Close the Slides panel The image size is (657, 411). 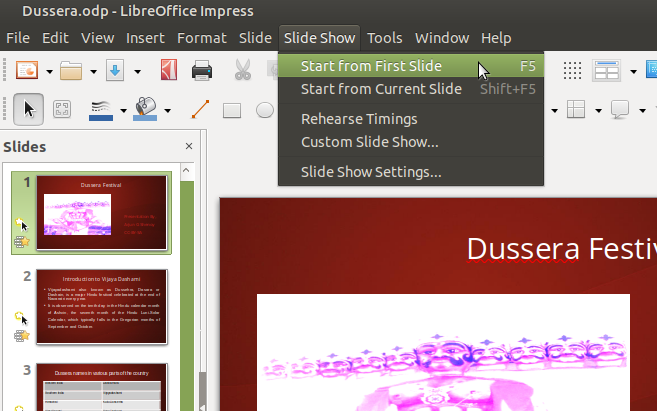coord(189,146)
